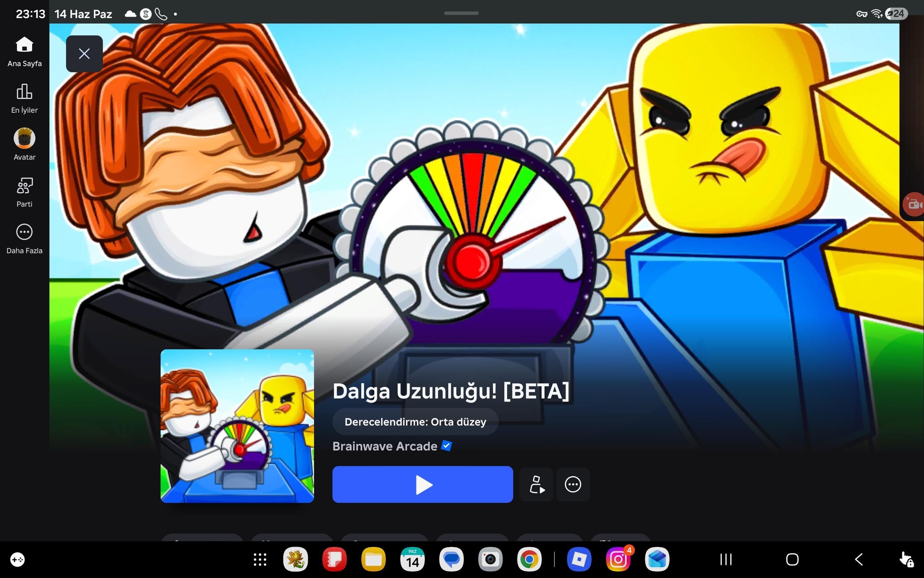Viewport: 924px width, 578px height.
Task: Tap the battery indicator showing 24
Action: click(896, 14)
